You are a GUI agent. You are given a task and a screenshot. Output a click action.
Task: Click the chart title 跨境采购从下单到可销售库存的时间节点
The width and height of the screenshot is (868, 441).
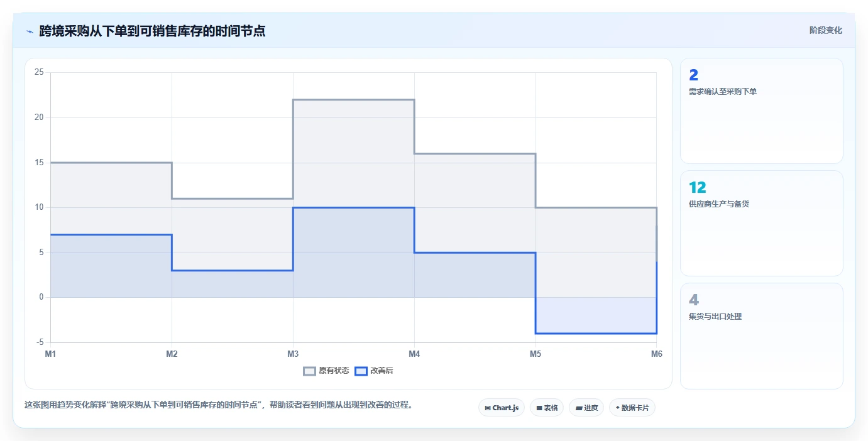tap(152, 31)
